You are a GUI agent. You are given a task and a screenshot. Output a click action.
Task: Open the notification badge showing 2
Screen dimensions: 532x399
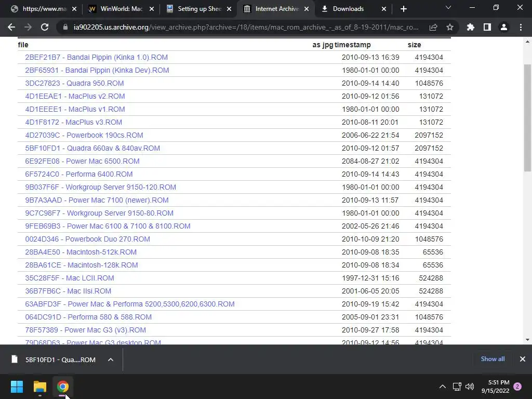pos(517,387)
